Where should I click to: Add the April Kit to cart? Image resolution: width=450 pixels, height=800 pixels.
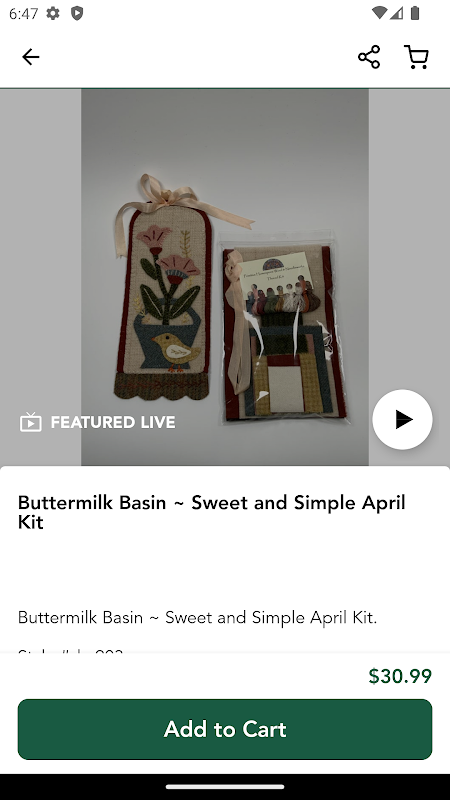[x=225, y=729]
